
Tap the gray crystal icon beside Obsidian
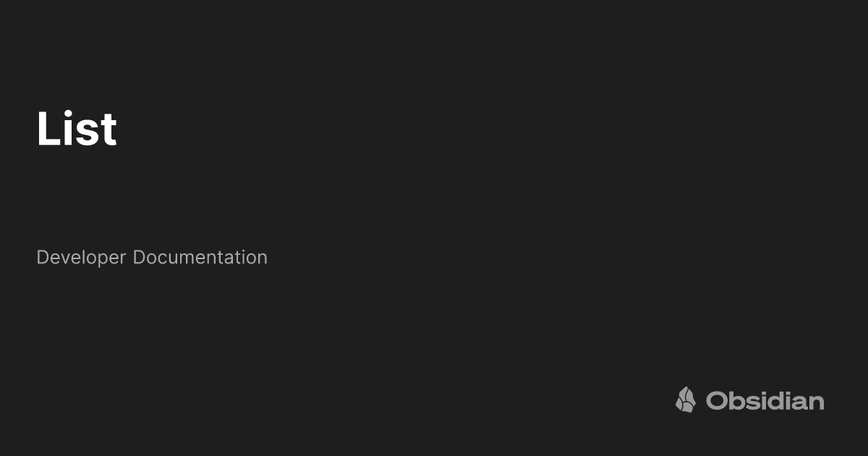(686, 400)
